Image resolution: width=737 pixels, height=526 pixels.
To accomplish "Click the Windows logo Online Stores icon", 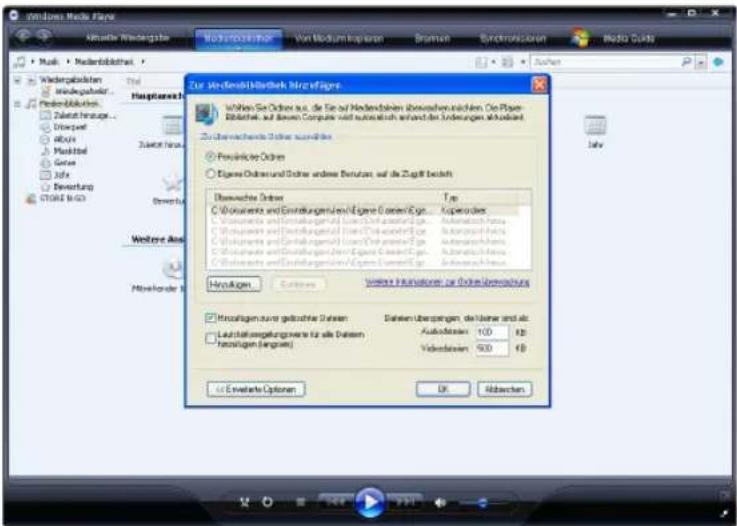I will pos(581,38).
